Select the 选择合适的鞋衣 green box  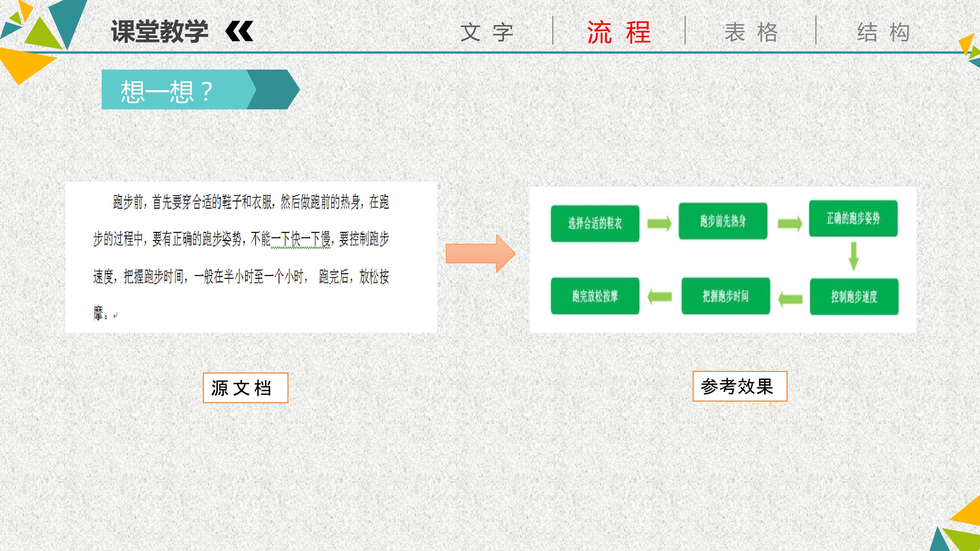(x=595, y=223)
